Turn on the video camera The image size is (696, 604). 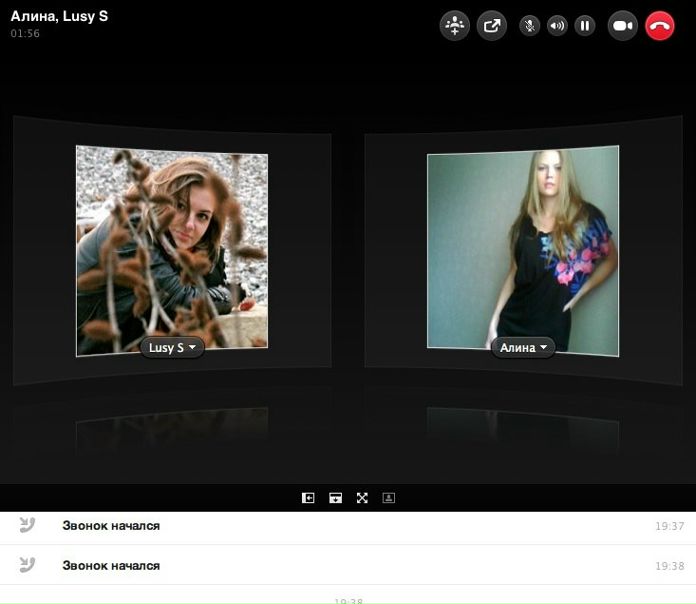tap(623, 26)
